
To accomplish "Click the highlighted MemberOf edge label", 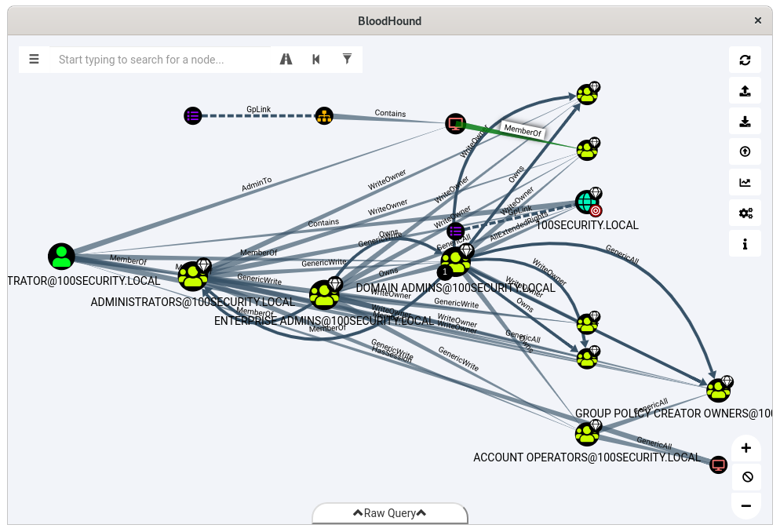I will click(x=523, y=130).
